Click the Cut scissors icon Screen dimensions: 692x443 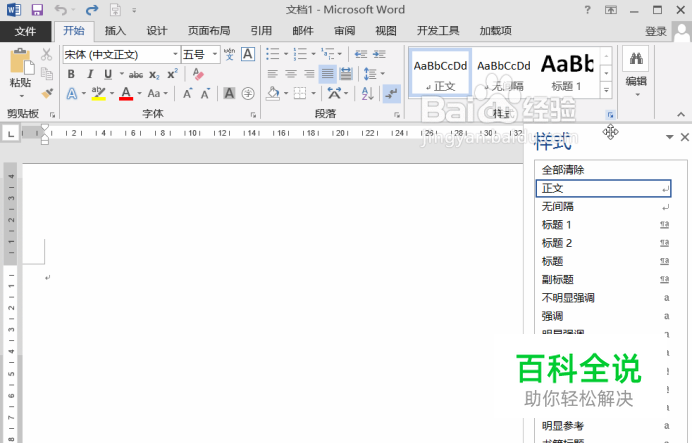point(46,55)
